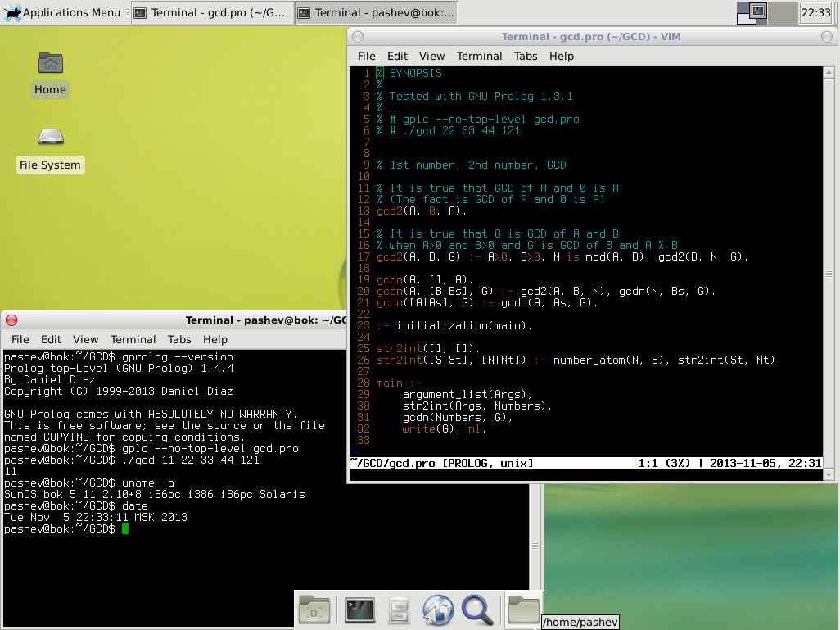840x630 pixels.
Task: Open the Applications Menu
Action: click(62, 12)
